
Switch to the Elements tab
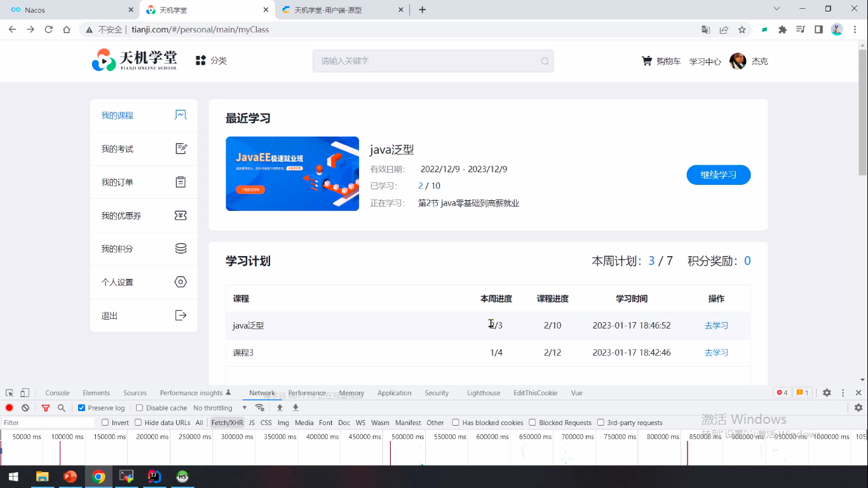tap(96, 393)
